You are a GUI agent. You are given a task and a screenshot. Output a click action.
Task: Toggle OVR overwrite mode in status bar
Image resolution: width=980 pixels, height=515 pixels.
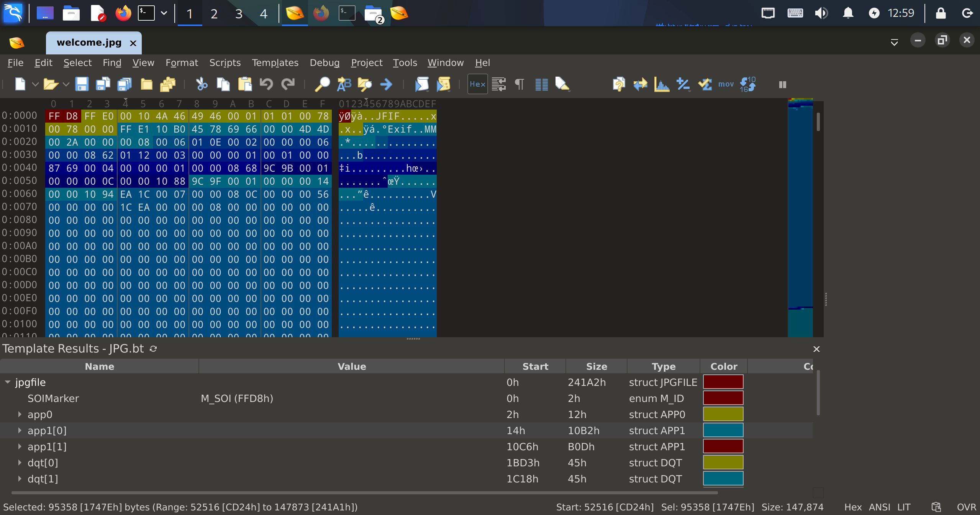pos(966,507)
